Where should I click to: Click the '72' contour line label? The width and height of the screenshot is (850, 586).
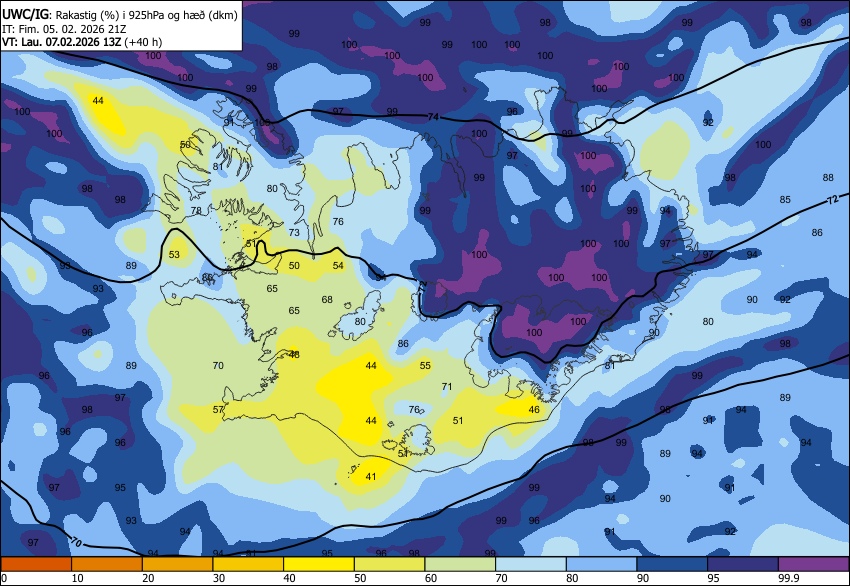832,200
